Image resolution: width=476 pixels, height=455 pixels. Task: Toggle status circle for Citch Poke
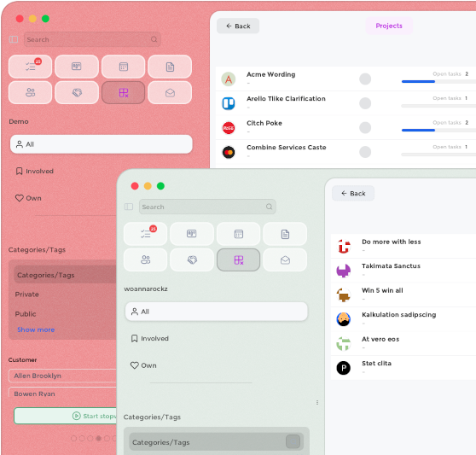point(365,127)
